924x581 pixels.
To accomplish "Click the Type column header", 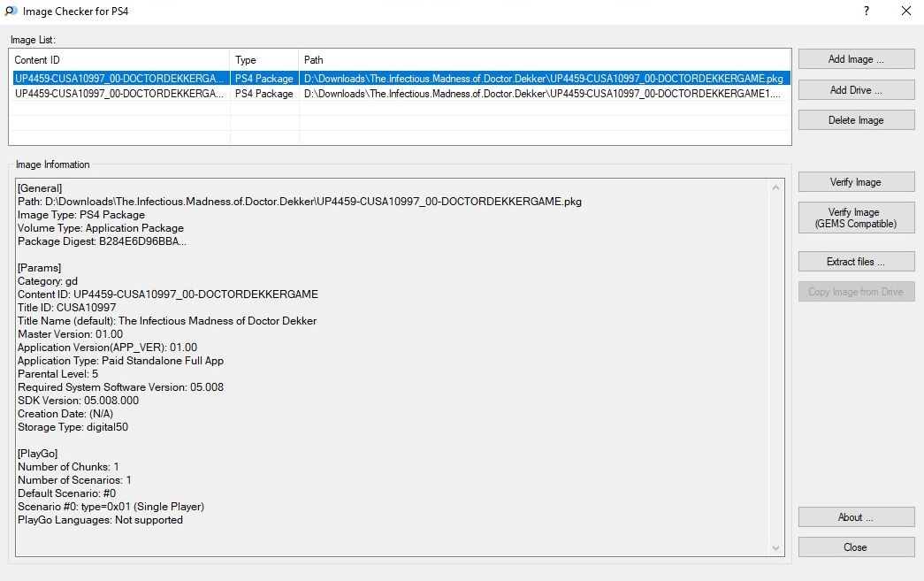I will 264,59.
